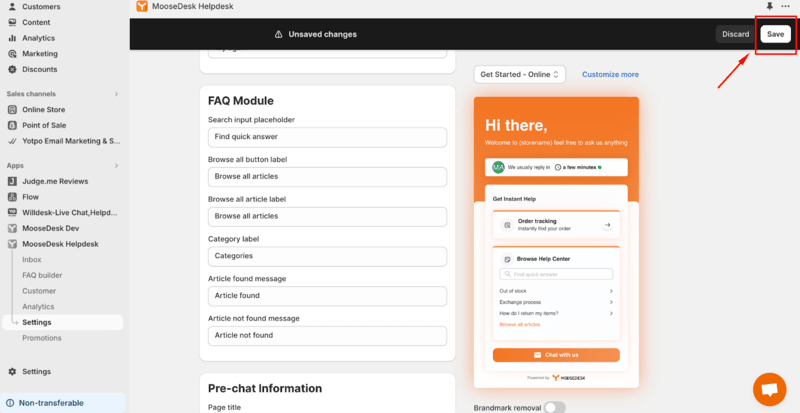800x413 pixels.
Task: Click the MooseDesk logo in header
Action: click(x=142, y=7)
